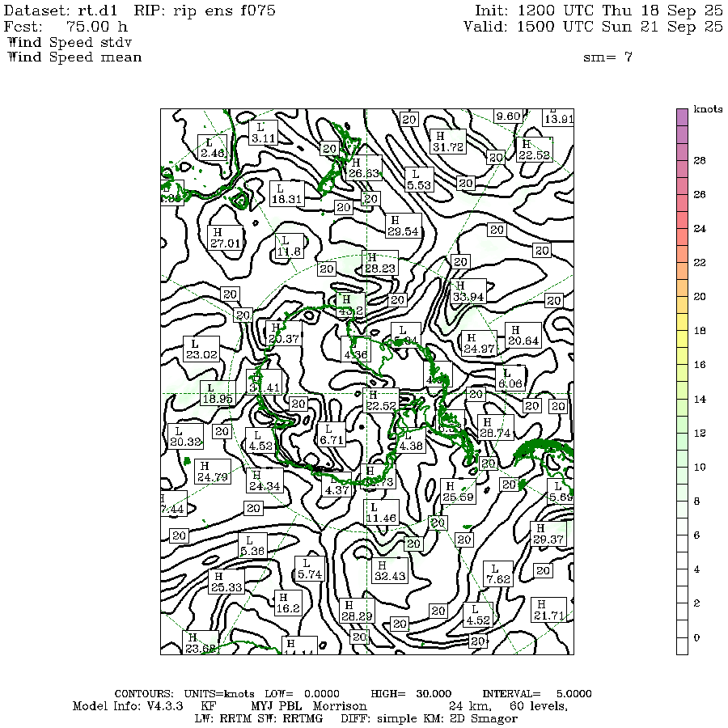Click the 'Dataset: rt.d1' header text
Viewport: 728px width, 728px height.
pyautogui.click(x=61, y=11)
